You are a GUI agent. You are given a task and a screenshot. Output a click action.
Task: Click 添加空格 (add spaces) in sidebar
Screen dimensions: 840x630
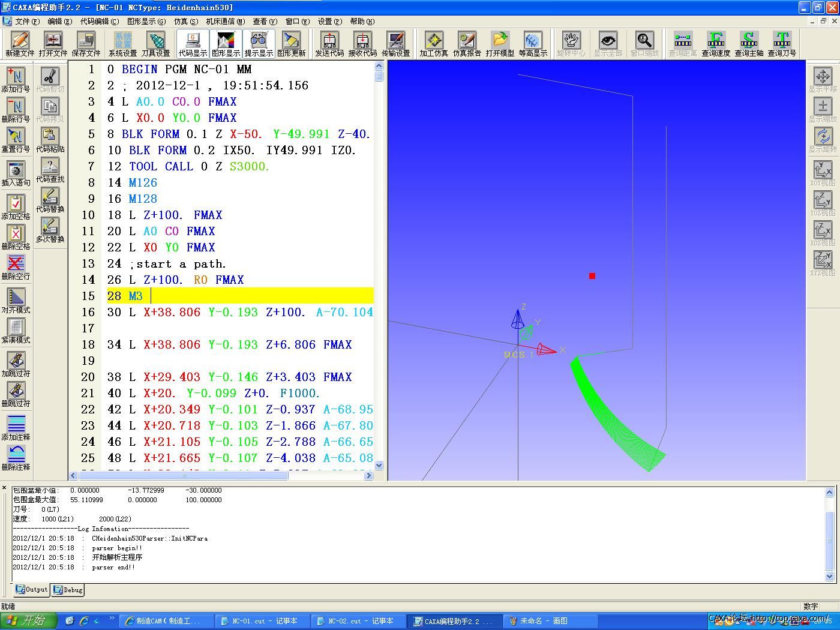16,207
